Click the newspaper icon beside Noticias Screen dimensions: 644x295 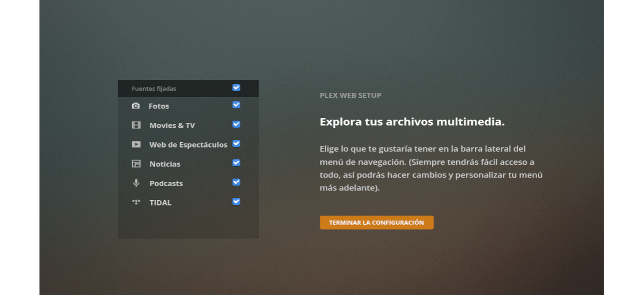(136, 164)
